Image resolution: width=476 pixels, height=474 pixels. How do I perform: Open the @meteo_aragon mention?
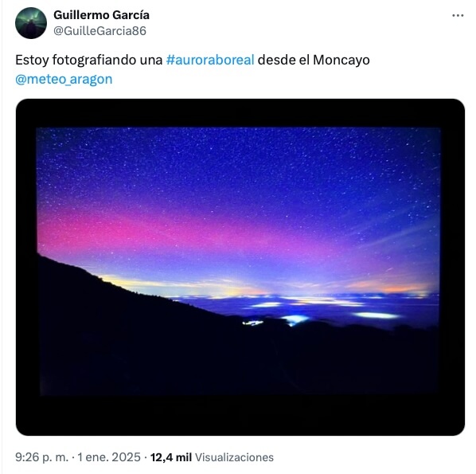[x=64, y=80]
